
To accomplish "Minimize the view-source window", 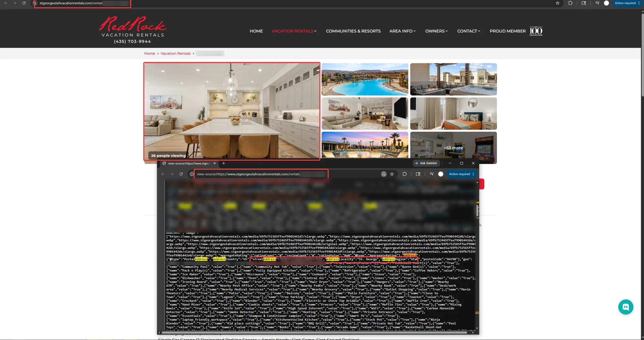I will (450, 163).
